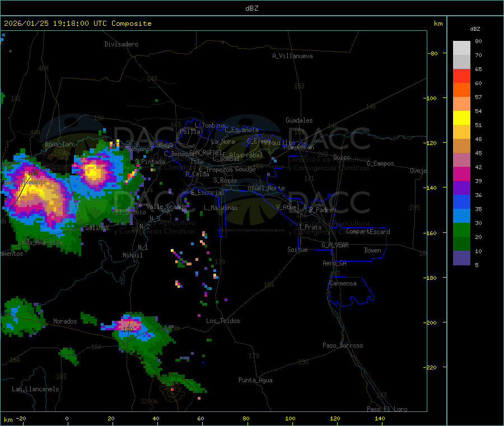Select the light gray top swatch in the legend

(461, 48)
